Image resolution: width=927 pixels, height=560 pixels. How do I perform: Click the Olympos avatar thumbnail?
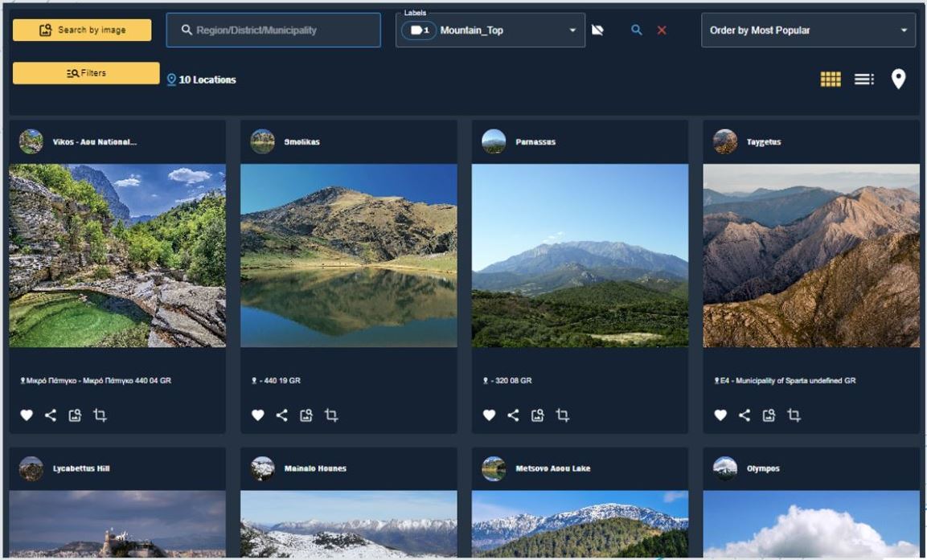coord(725,468)
